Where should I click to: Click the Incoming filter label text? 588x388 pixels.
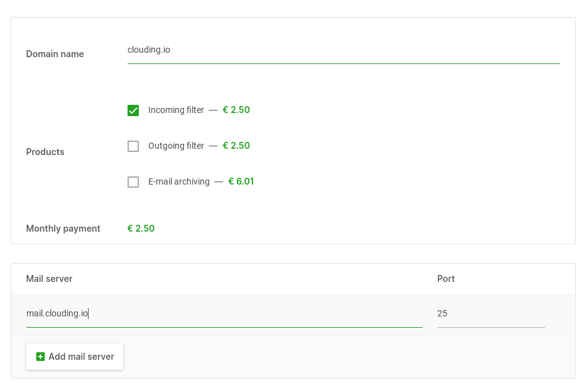coord(176,110)
